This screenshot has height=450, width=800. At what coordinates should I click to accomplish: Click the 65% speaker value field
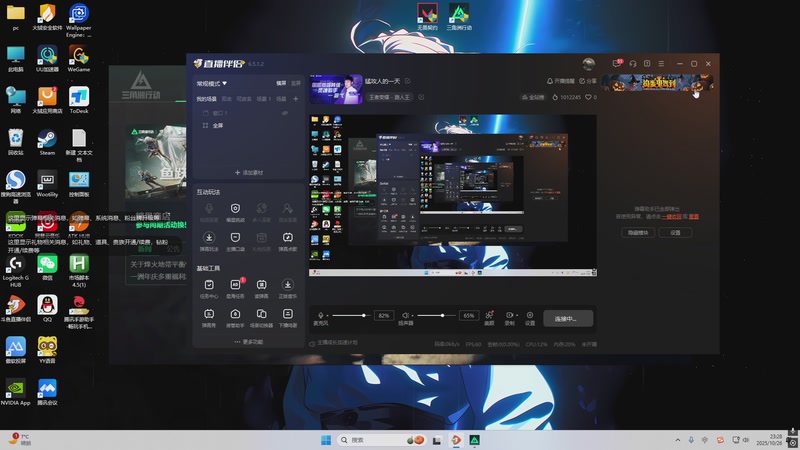468,315
